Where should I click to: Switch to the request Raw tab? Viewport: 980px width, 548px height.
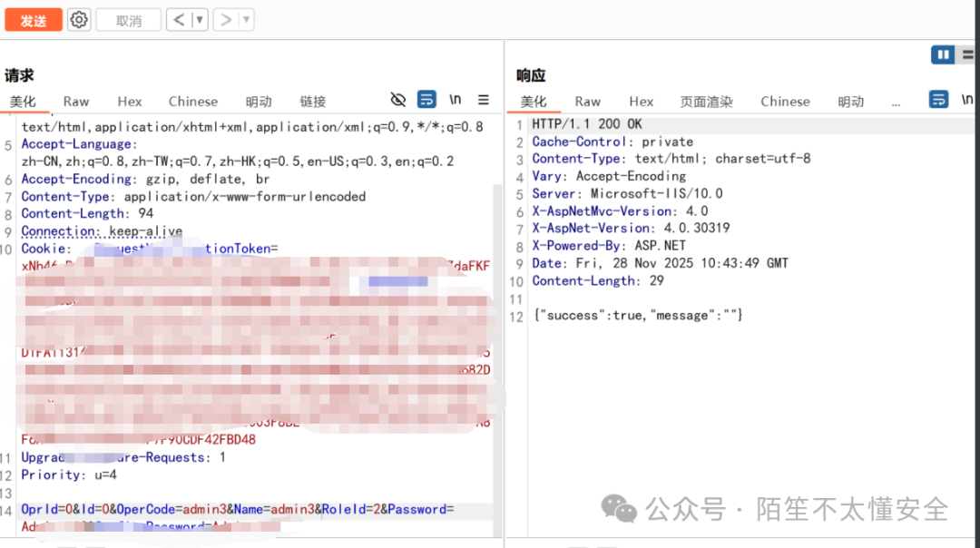(76, 102)
